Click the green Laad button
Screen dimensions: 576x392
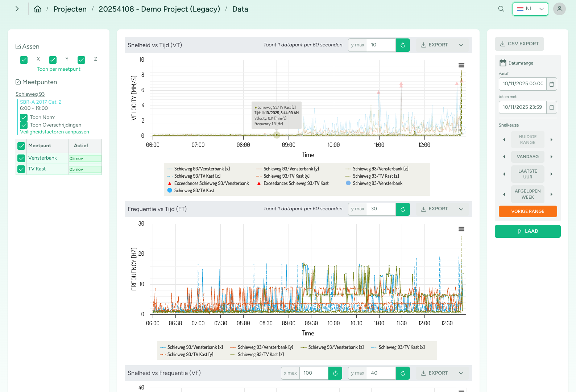click(527, 231)
